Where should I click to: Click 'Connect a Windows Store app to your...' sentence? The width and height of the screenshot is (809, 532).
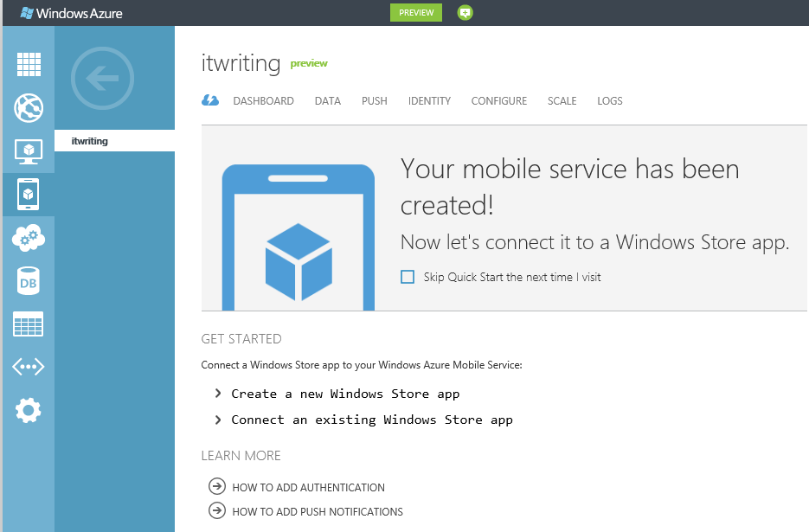click(362, 365)
